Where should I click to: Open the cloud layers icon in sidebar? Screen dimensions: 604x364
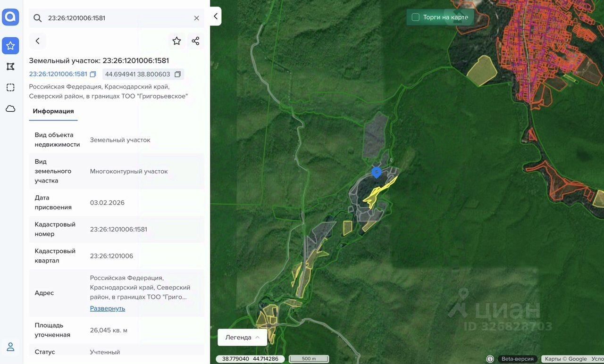[x=10, y=108]
